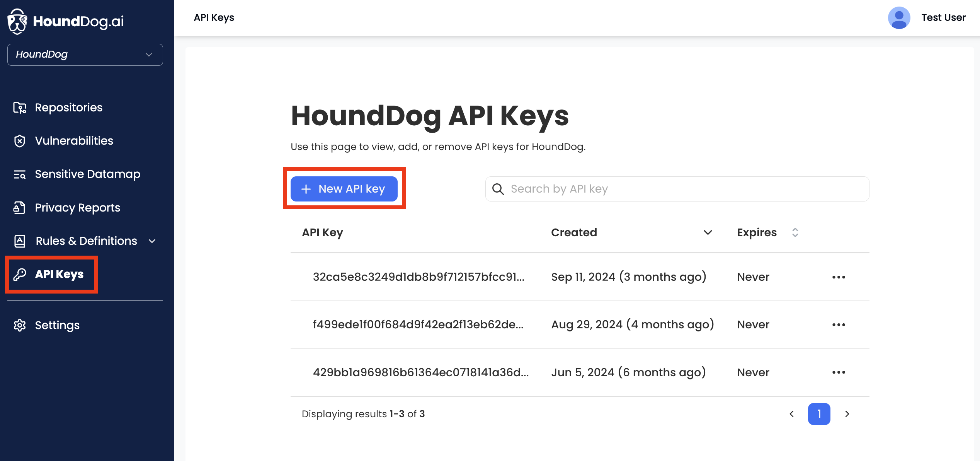Go to the Vulnerabilities page
980x461 pixels.
[x=74, y=141]
